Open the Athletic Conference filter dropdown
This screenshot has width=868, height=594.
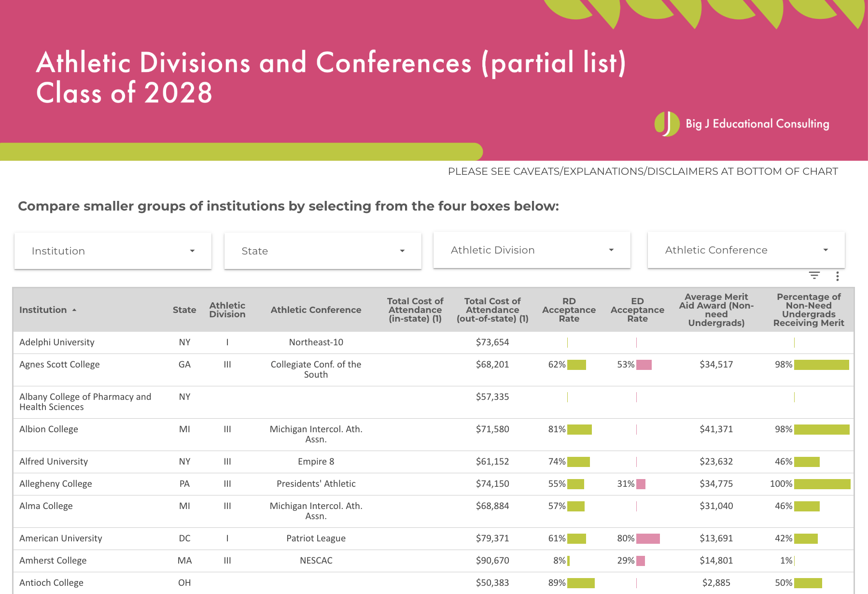point(746,250)
